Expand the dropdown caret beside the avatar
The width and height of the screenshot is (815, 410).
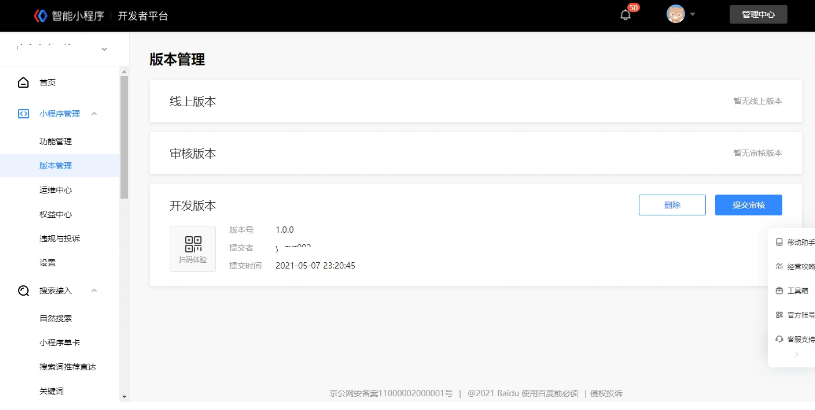pos(692,15)
